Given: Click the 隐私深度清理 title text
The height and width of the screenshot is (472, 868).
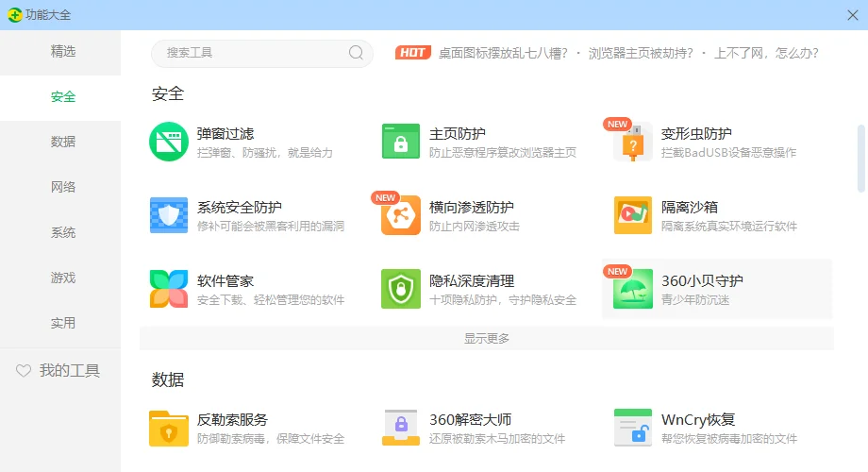Looking at the screenshot, I should 472,281.
